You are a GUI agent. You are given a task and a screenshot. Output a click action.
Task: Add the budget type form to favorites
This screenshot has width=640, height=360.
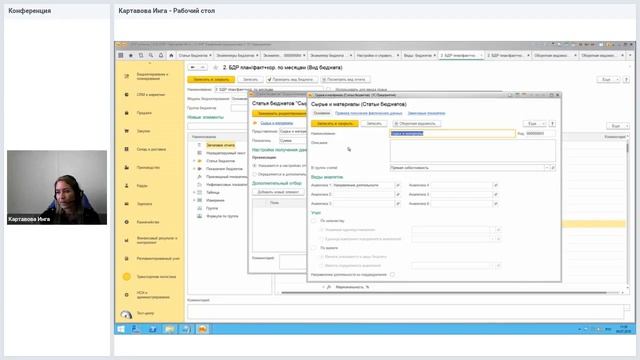(216, 67)
